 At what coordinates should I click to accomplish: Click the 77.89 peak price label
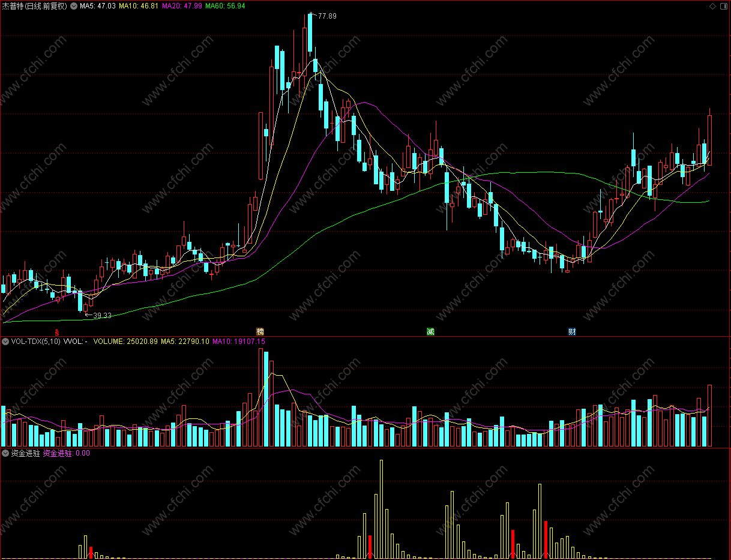(x=327, y=16)
